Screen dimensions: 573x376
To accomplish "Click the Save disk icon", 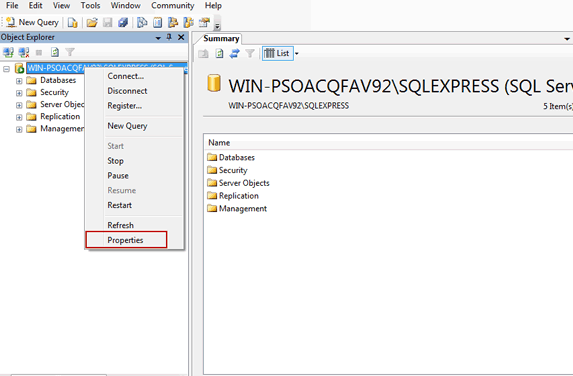I will coord(107,23).
